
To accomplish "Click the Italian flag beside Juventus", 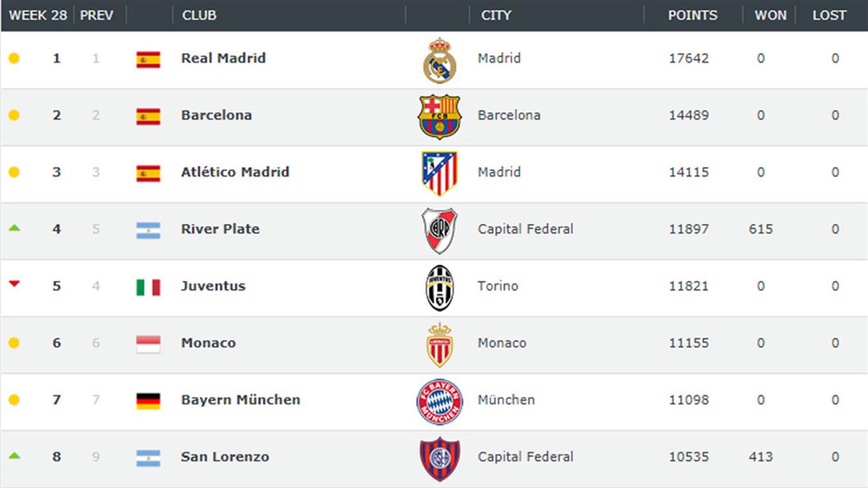I will 148,287.
